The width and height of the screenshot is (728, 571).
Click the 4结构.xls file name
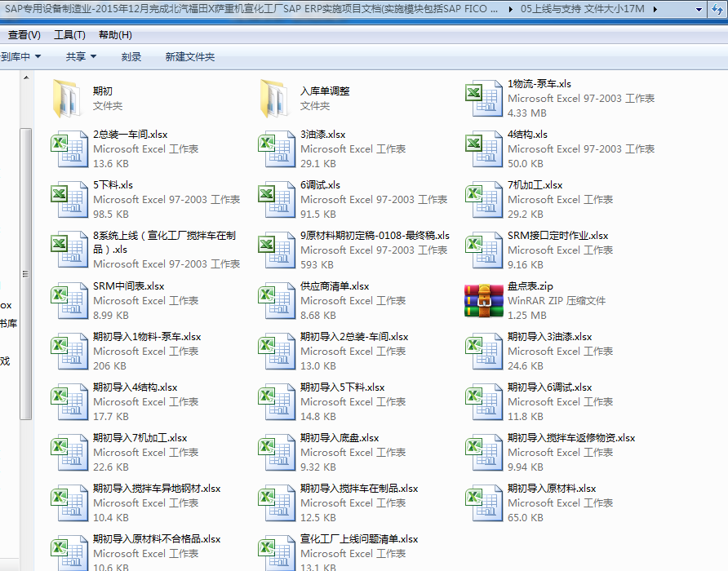point(527,135)
